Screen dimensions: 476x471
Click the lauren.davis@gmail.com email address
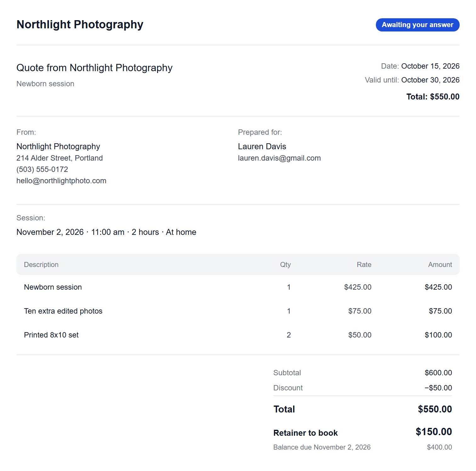279,158
